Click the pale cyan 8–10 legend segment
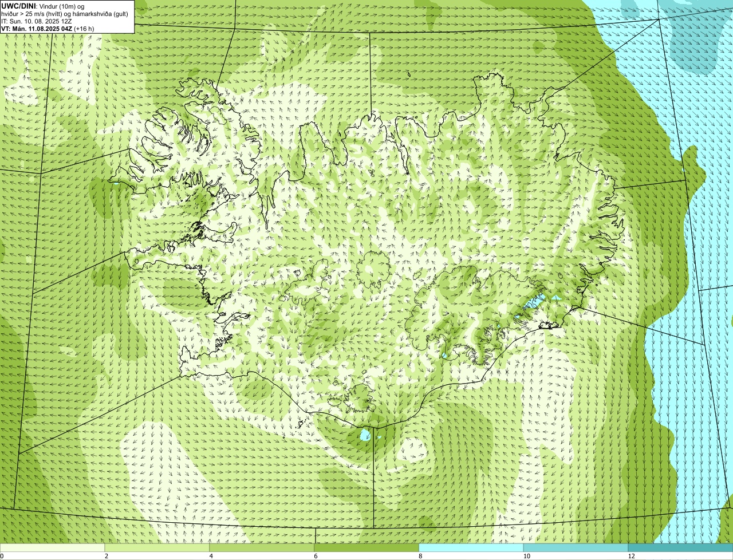The width and height of the screenshot is (733, 560). [471, 548]
